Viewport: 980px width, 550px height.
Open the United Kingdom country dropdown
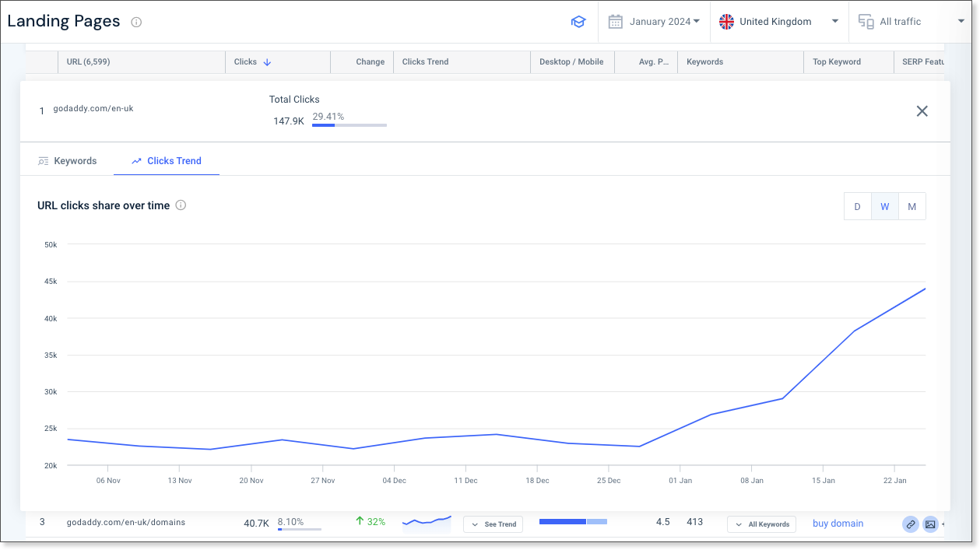[x=779, y=22]
